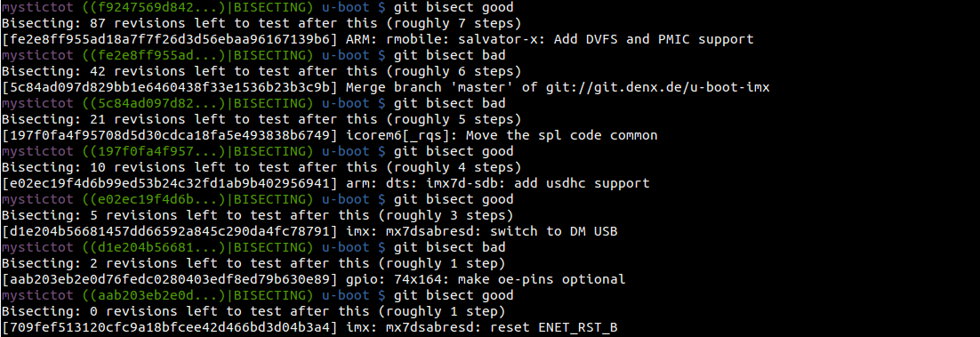Click commit hash e02ec19f4d6b99ed53b24c32fd1ab9b402956941
The image size is (980, 337).
[169, 183]
